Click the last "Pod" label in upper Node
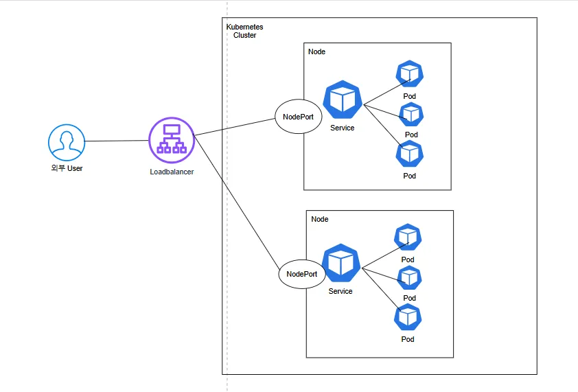Viewport: 578px width, 392px height. [x=410, y=176]
